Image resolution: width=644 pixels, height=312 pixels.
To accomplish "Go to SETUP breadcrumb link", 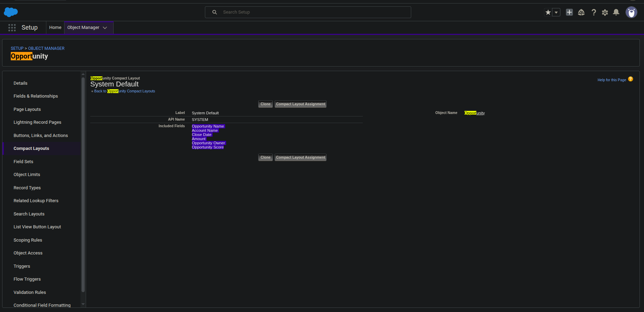I will [17, 48].
